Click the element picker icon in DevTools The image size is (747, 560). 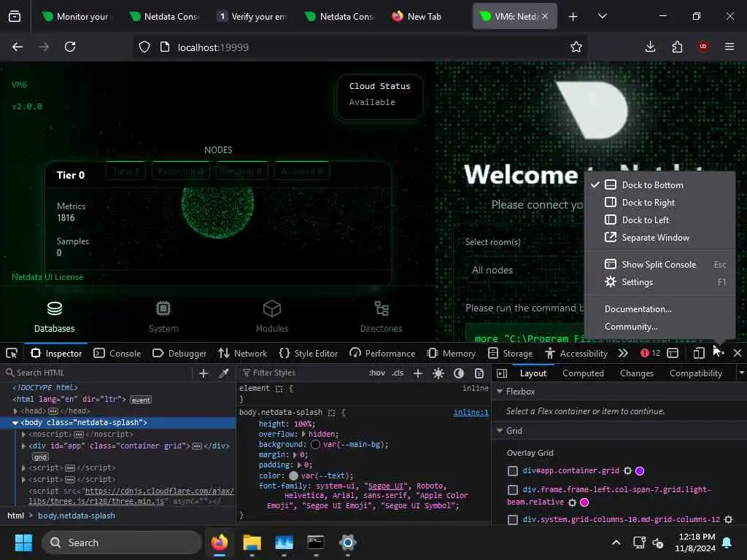pos(12,354)
